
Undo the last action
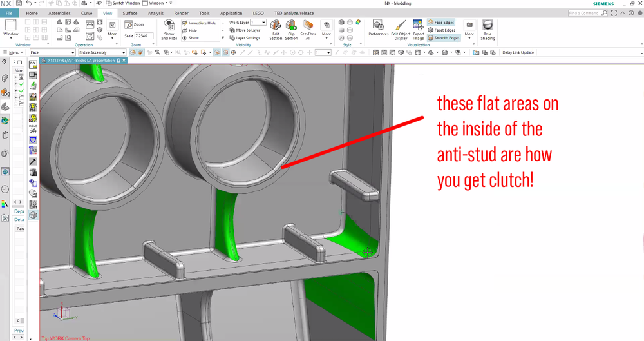[29, 3]
